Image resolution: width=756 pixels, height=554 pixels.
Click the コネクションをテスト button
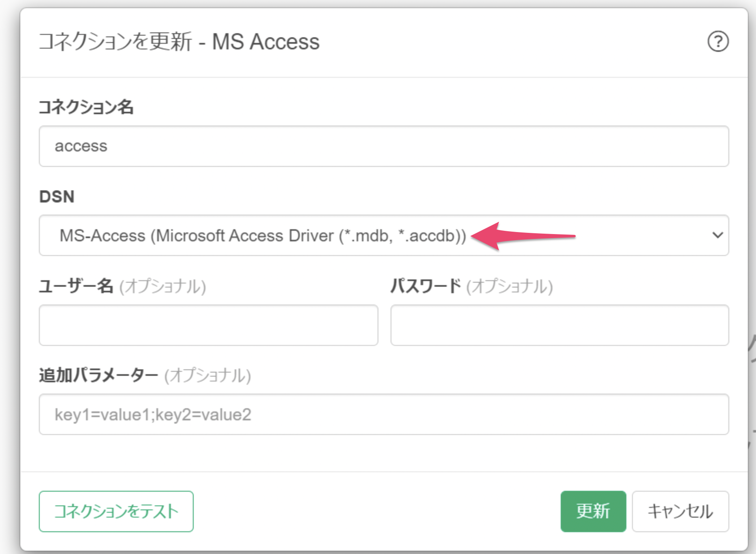[116, 511]
